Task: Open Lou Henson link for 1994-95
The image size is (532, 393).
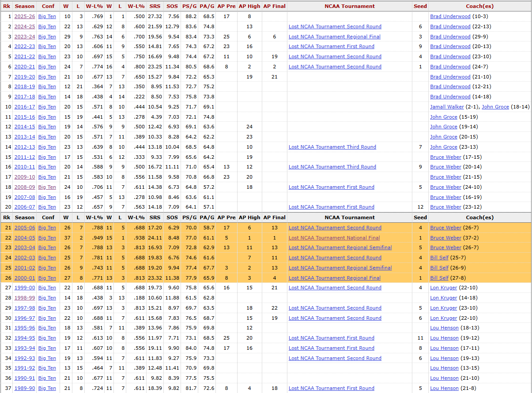Action: [444, 338]
